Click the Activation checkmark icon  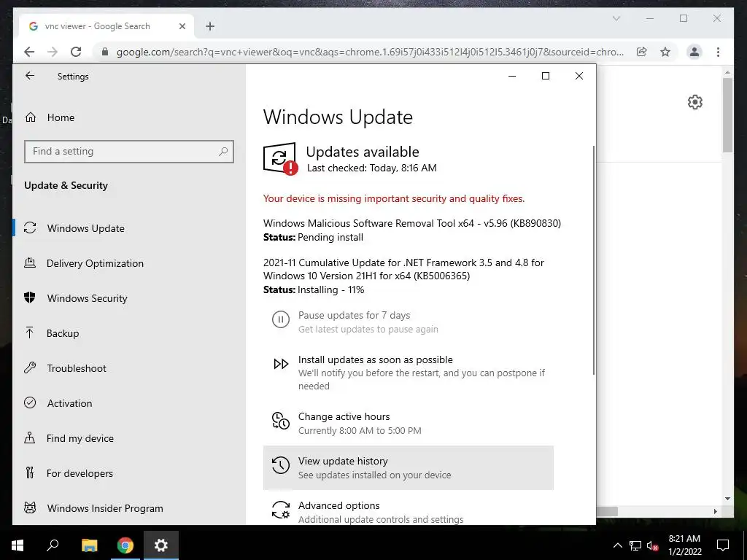pyautogui.click(x=30, y=402)
